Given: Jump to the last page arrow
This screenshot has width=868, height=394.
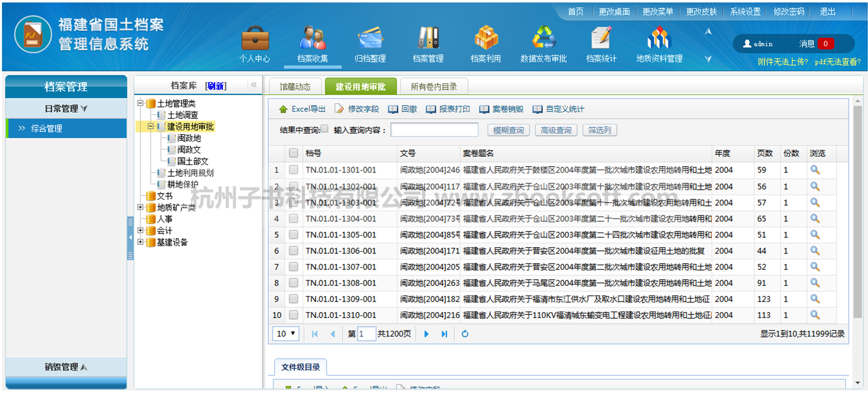Looking at the screenshot, I should pyautogui.click(x=444, y=334).
